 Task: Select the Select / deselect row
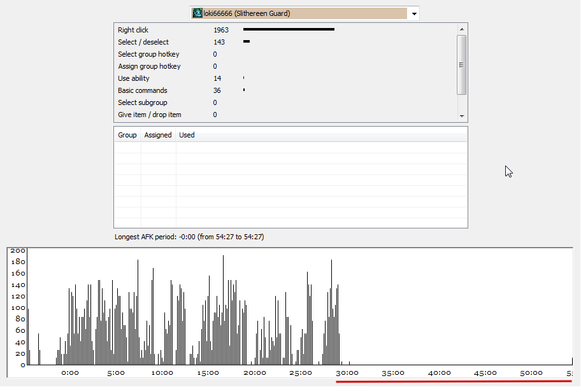tap(285, 42)
